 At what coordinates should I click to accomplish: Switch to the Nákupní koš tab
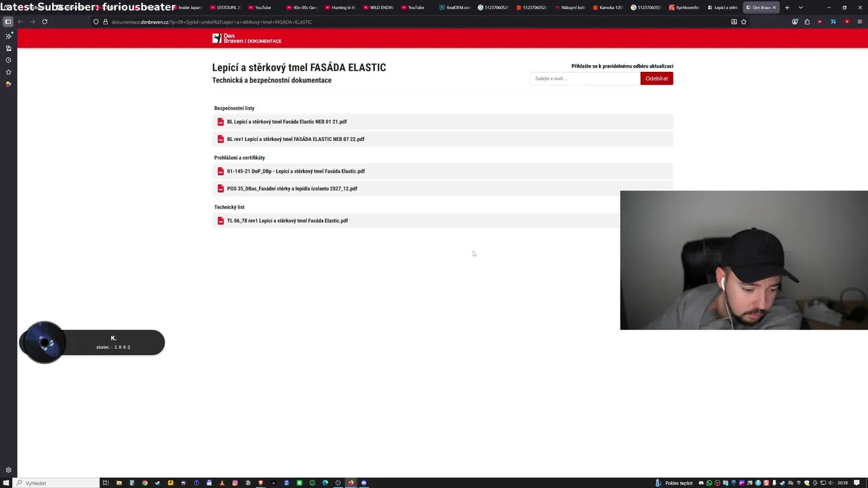tap(569, 7)
